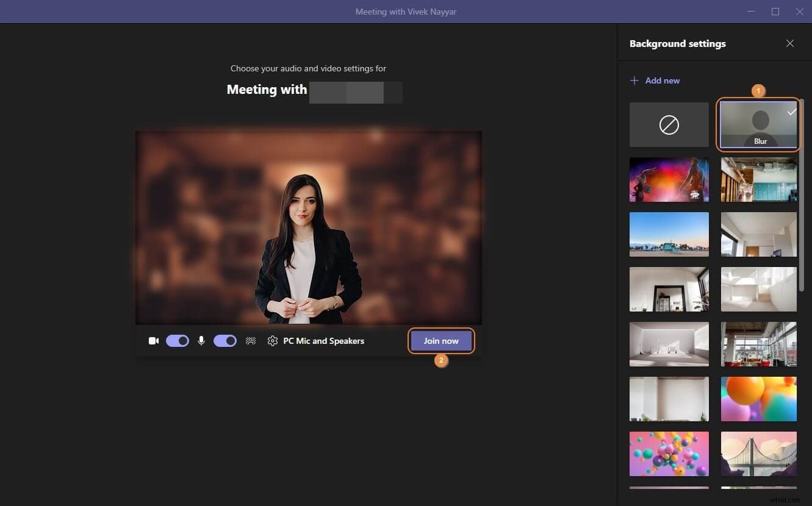Image resolution: width=812 pixels, height=506 pixels.
Task: Toggle the Blur background effect
Action: coord(758,125)
